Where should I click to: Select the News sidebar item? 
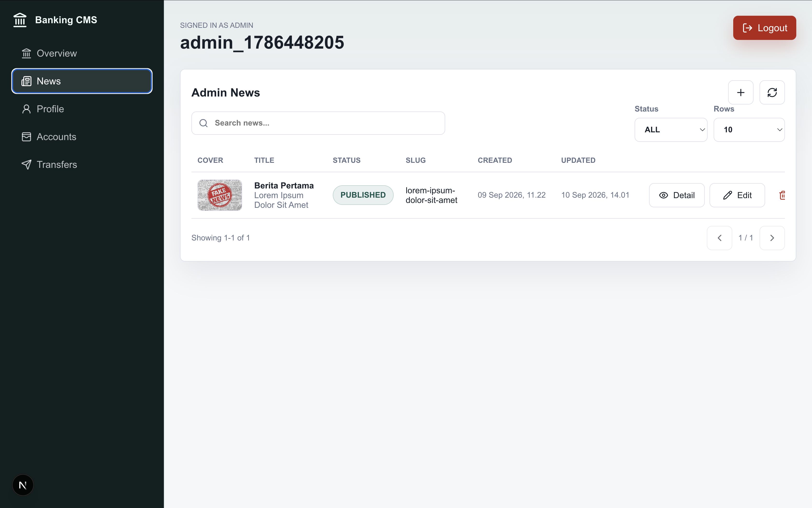click(82, 81)
